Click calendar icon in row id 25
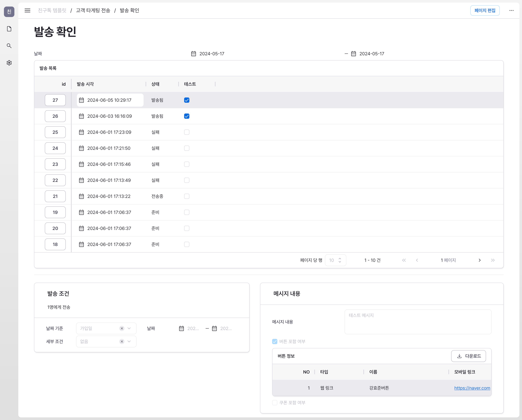The width and height of the screenshot is (522, 420). [x=81, y=132]
